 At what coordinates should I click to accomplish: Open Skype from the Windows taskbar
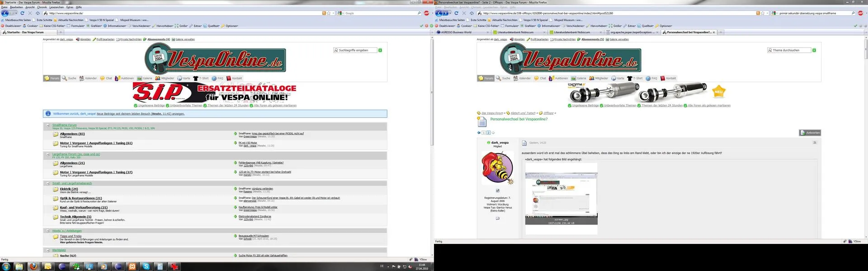tap(146, 266)
